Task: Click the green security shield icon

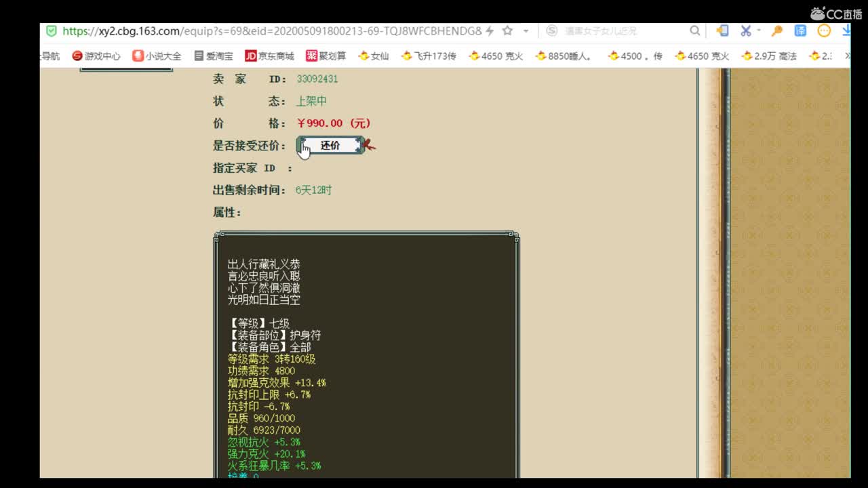Action: (x=52, y=30)
